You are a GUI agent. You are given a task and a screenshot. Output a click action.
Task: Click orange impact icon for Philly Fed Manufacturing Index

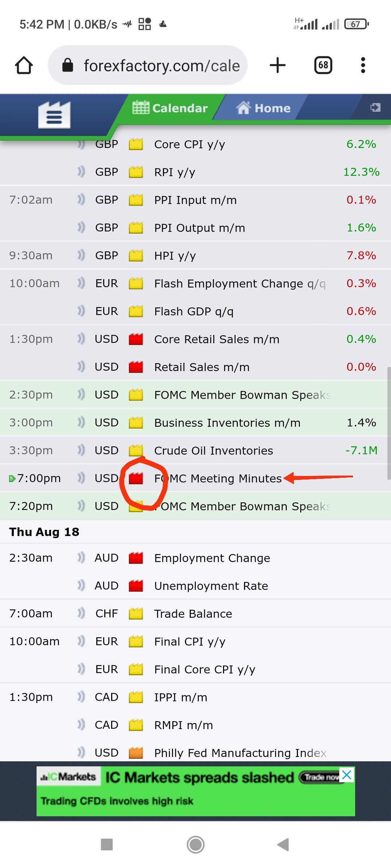pyautogui.click(x=136, y=753)
